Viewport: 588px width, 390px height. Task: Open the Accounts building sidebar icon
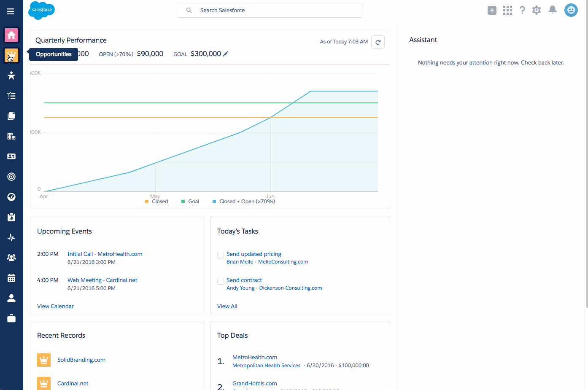(11, 136)
